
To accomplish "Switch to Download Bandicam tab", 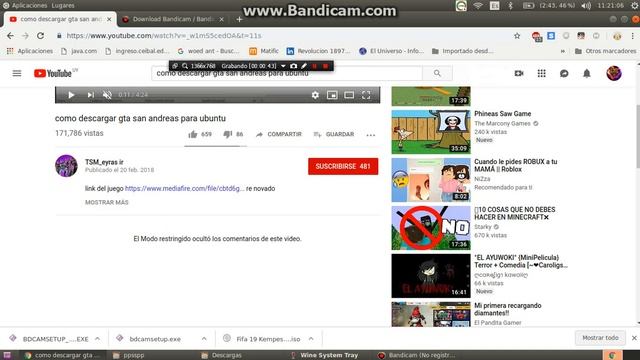I will [x=173, y=19].
